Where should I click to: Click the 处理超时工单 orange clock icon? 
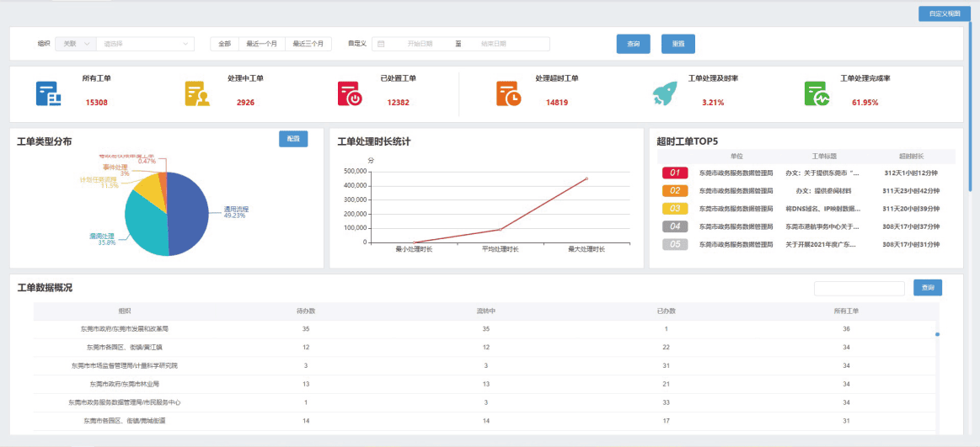click(x=509, y=93)
